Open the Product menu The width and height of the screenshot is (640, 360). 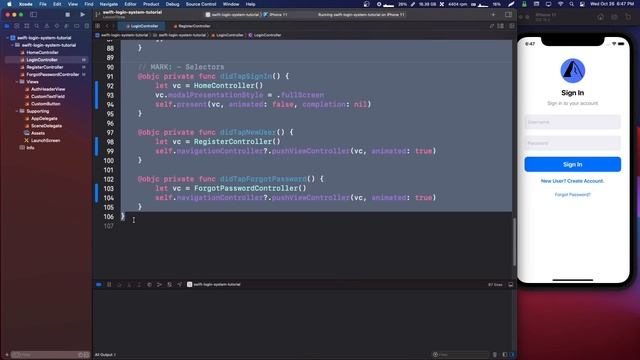click(x=151, y=4)
